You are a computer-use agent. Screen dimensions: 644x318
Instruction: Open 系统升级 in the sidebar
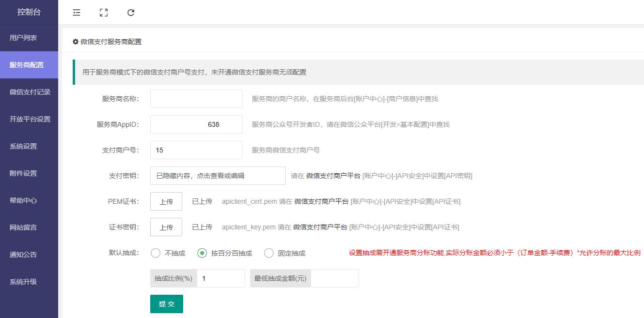coord(23,282)
